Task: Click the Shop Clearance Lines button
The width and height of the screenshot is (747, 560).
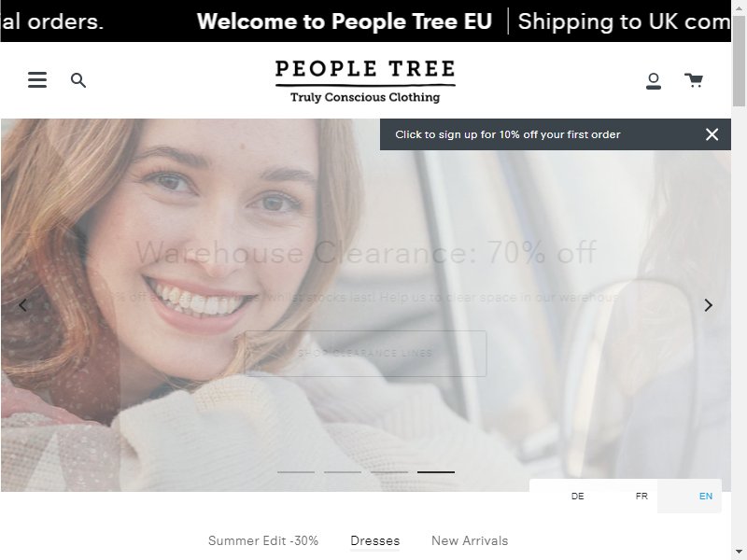Action: (x=365, y=354)
